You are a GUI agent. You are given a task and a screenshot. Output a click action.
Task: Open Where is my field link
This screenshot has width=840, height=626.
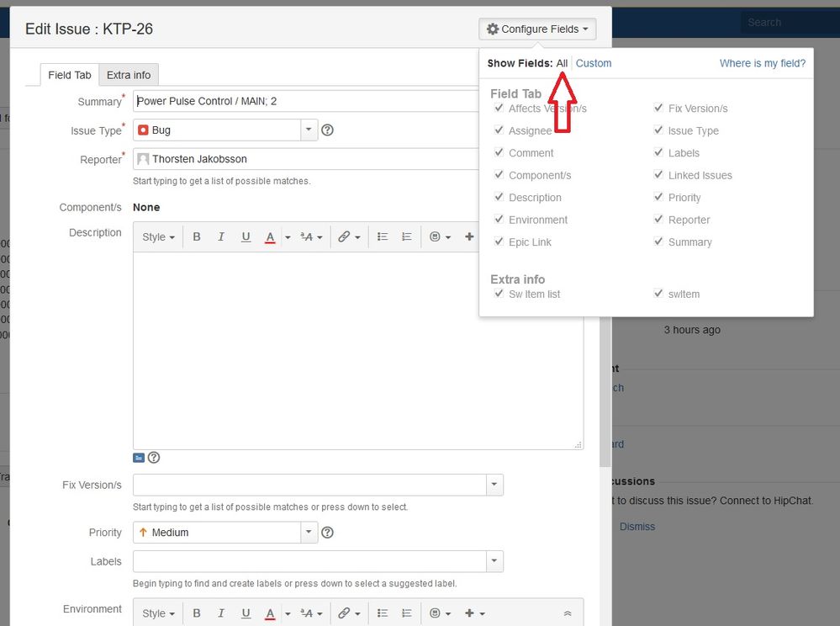point(763,63)
